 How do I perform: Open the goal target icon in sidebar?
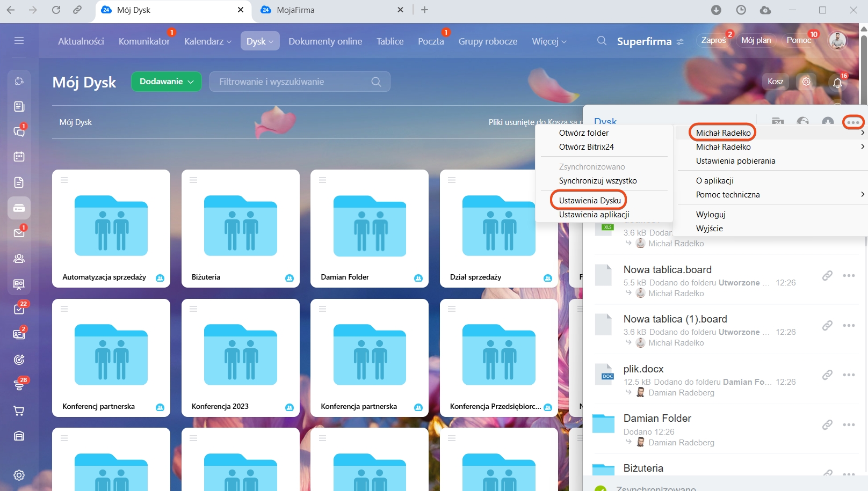[19, 360]
